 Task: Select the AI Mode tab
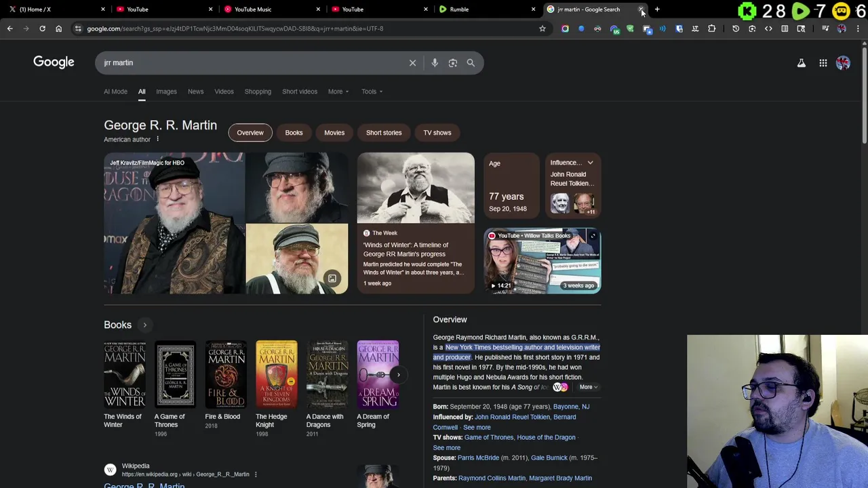pyautogui.click(x=115, y=91)
